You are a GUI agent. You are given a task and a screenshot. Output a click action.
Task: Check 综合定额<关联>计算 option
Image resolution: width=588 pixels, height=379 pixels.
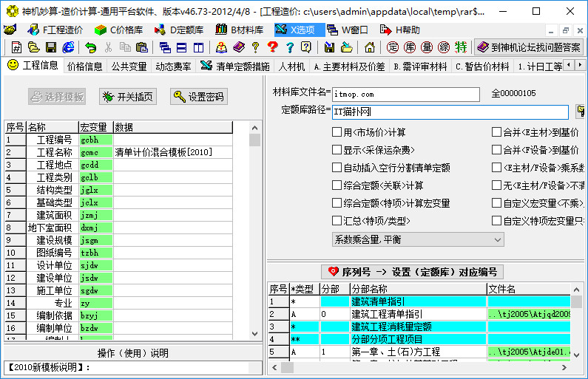pyautogui.click(x=337, y=185)
